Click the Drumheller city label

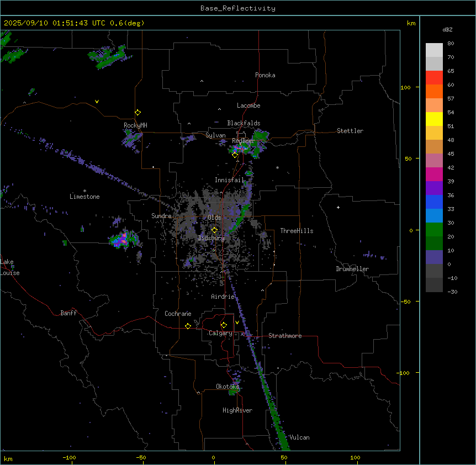[352, 269]
